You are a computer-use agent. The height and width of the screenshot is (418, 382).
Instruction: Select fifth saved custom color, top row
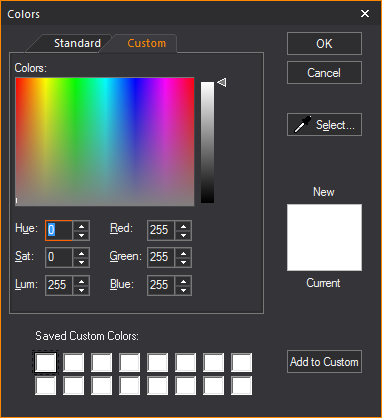pyautogui.click(x=158, y=362)
